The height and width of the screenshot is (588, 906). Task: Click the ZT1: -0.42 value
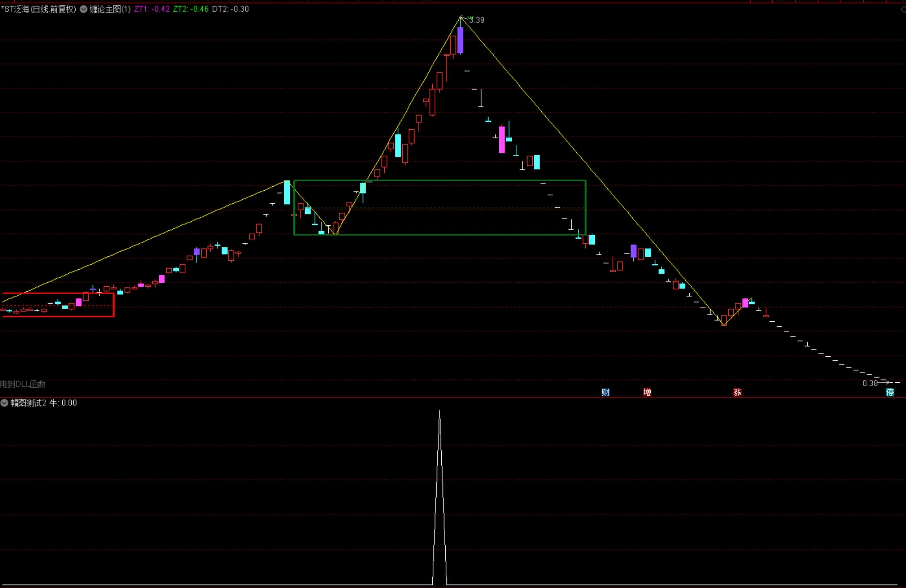152,9
